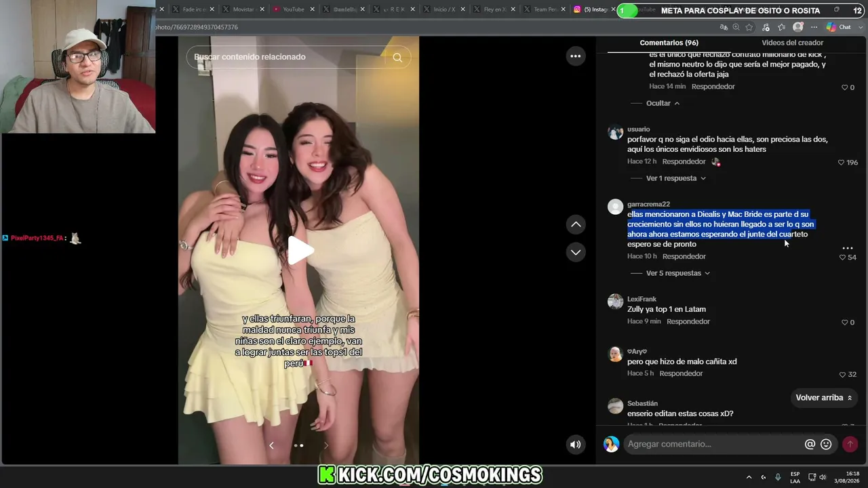
Task: Click the username LexiFrank
Action: tap(642, 300)
